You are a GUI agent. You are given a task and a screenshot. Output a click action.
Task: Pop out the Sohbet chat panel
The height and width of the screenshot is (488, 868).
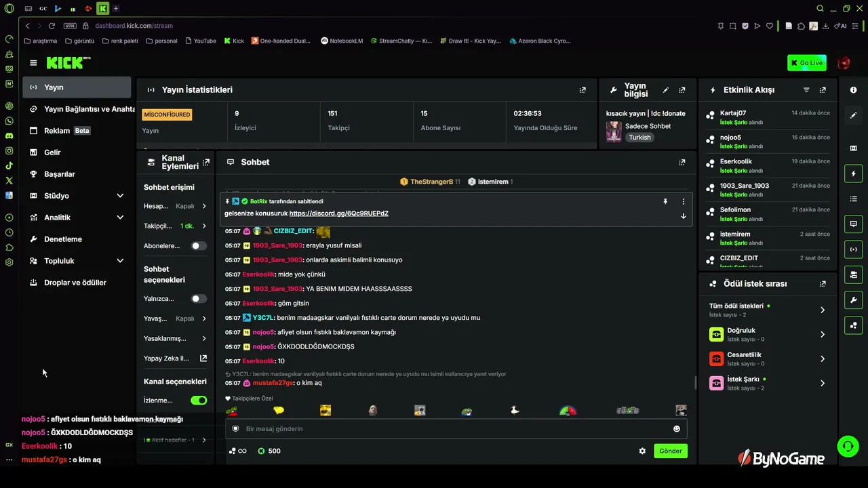[x=682, y=162]
